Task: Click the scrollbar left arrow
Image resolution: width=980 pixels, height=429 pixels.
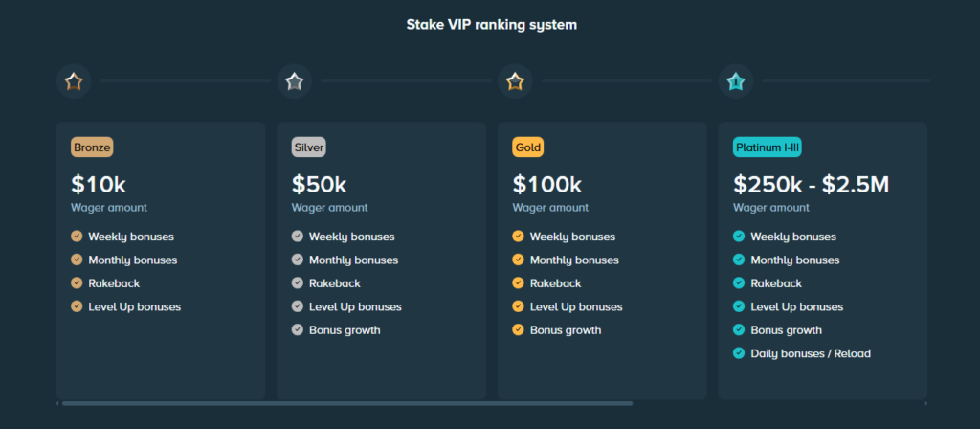Action: pos(57,404)
